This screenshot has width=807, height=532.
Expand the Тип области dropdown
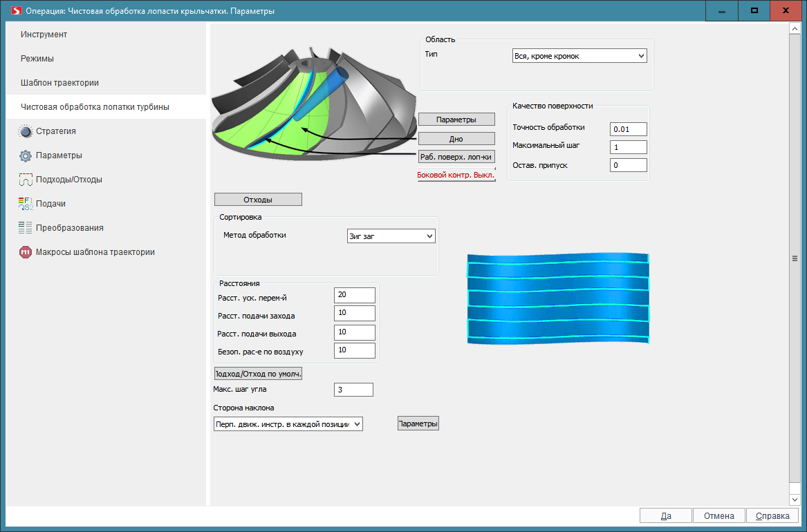point(579,56)
